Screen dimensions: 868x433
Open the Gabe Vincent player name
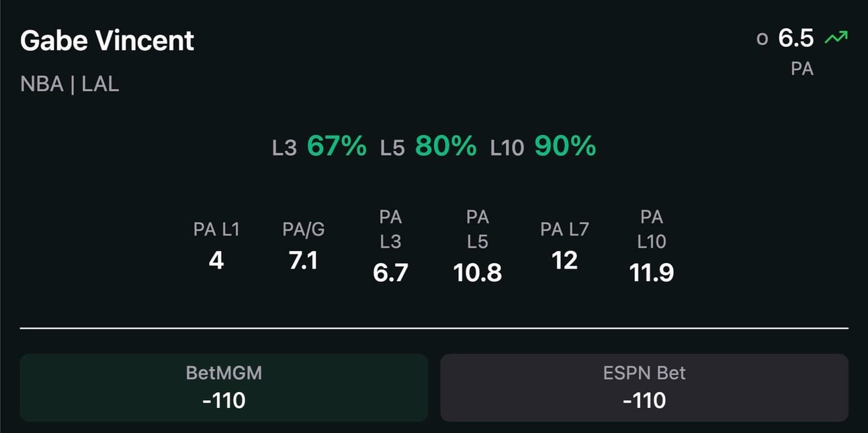(x=107, y=41)
